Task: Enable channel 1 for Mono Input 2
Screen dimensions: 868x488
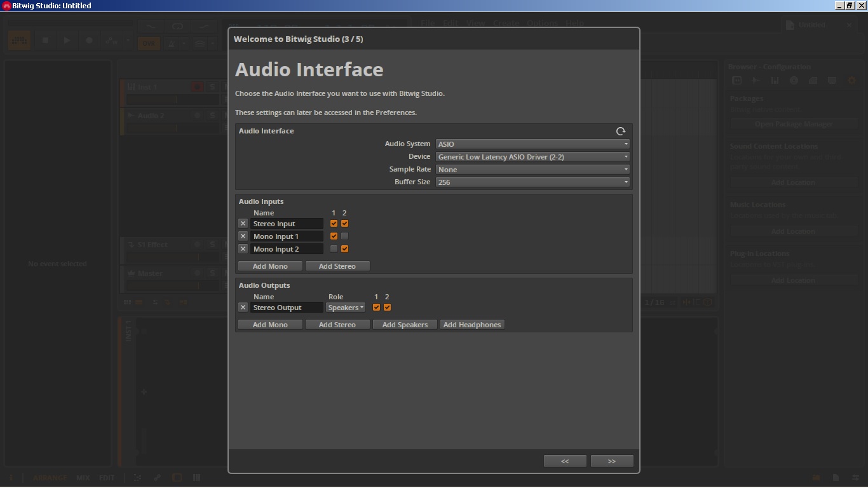Action: click(x=334, y=249)
